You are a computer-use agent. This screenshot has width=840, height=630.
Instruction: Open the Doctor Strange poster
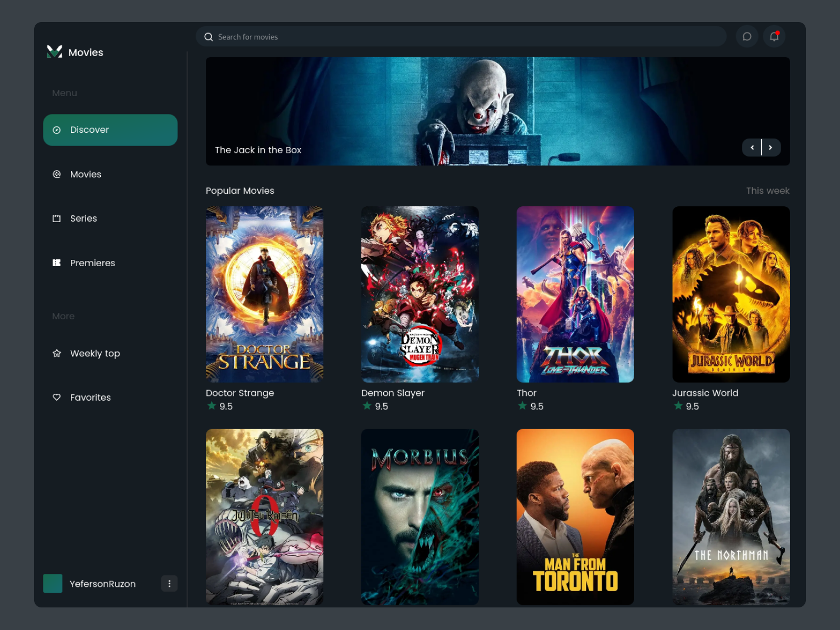pyautogui.click(x=265, y=294)
